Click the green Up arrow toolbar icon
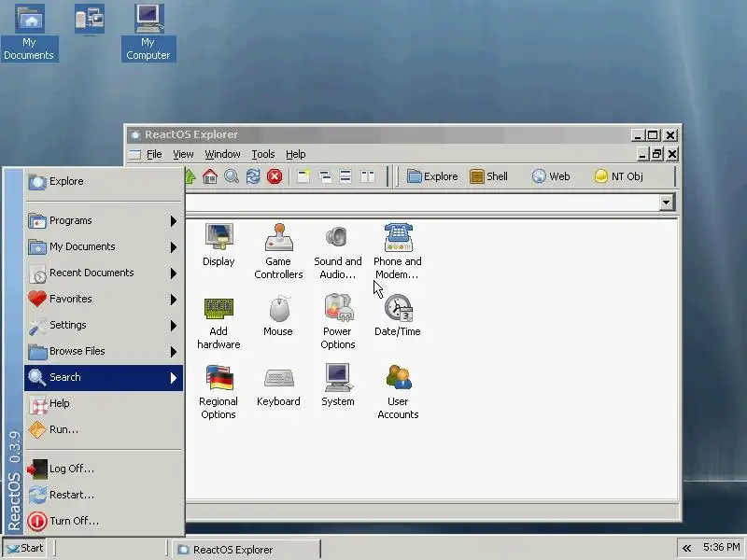747x560 pixels. (x=190, y=176)
